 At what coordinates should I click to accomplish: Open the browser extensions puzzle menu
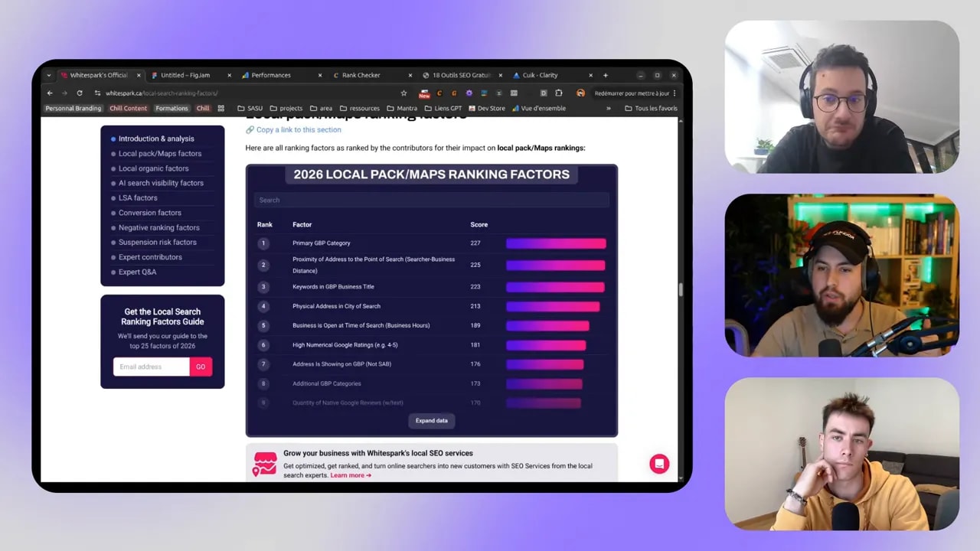(558, 93)
